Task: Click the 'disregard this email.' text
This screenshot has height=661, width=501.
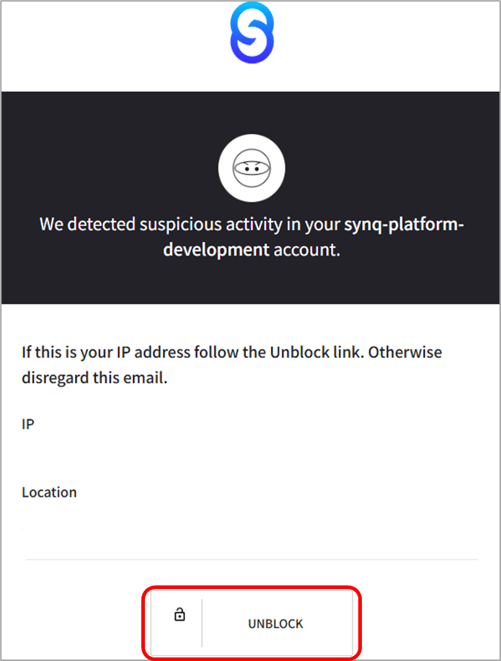Action: click(94, 378)
